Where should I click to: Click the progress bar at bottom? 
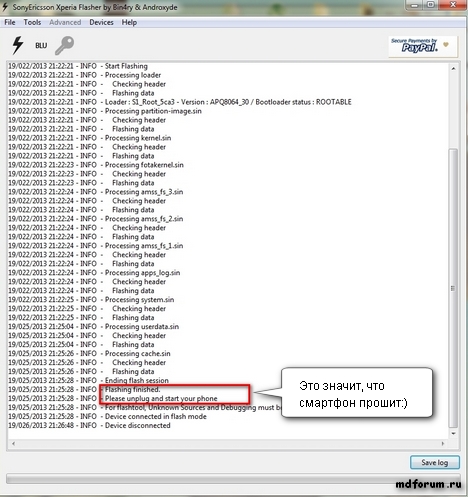(x=233, y=479)
